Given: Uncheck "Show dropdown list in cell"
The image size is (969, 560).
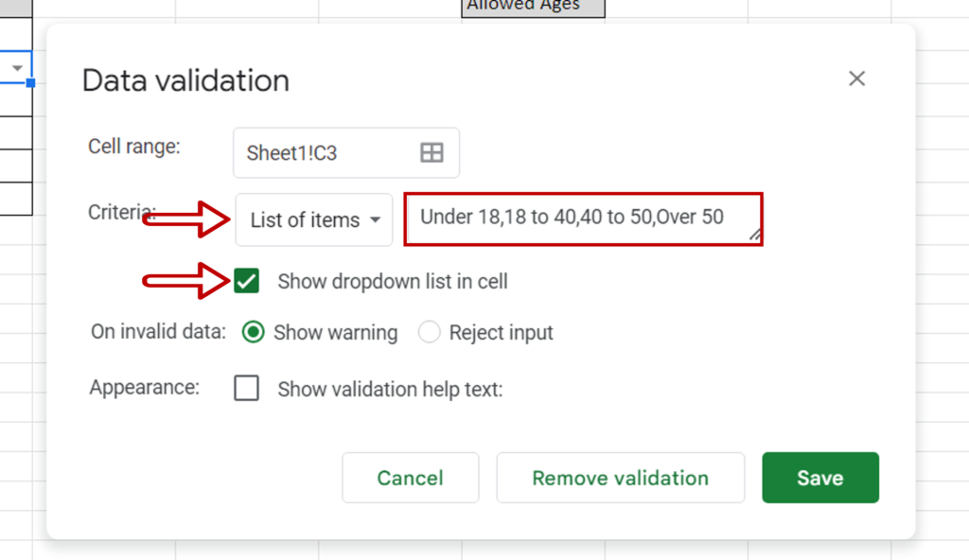Looking at the screenshot, I should pos(246,281).
